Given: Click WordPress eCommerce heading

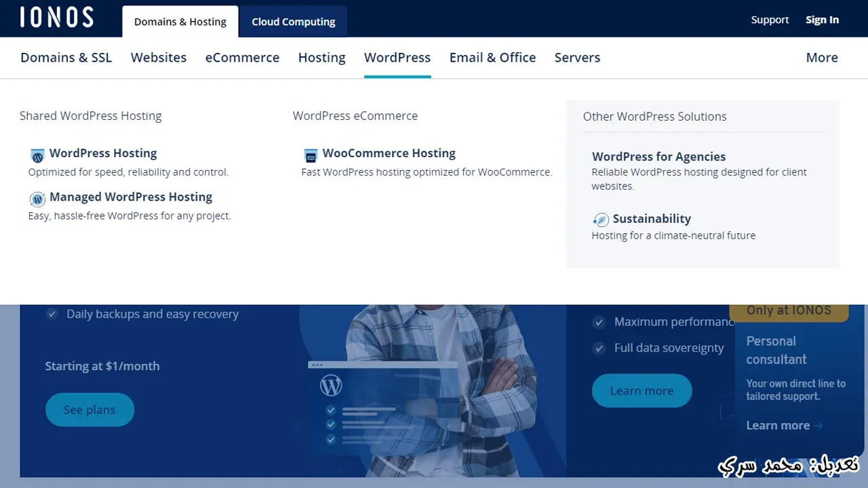Looking at the screenshot, I should pyautogui.click(x=355, y=116).
